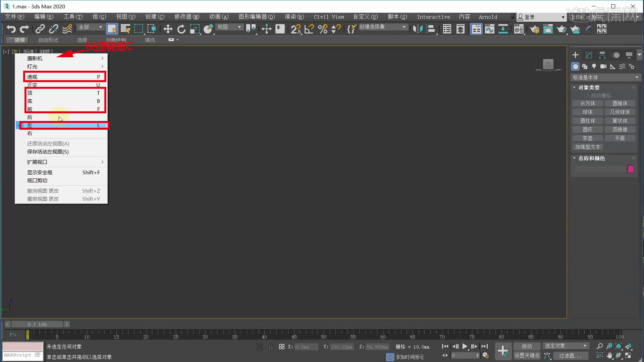The height and width of the screenshot is (362, 644).
Task: Toggle the 自动 auto key button
Action: click(x=527, y=346)
